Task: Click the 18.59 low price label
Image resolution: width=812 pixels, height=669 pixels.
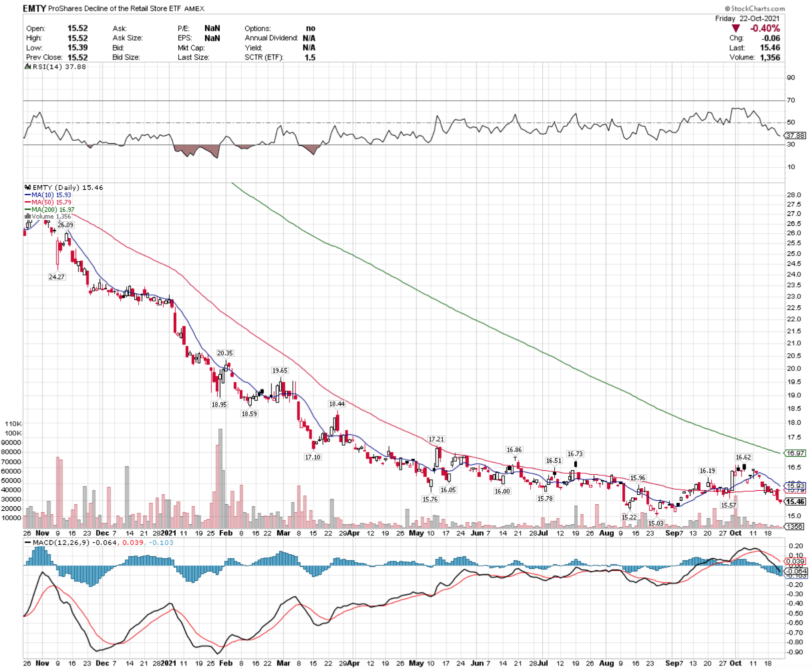Action: pyautogui.click(x=249, y=414)
